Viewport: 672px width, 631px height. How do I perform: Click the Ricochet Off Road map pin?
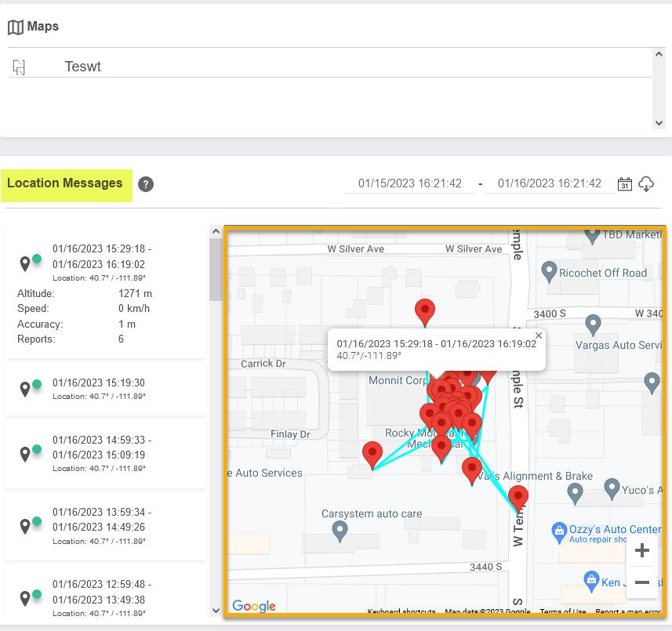550,272
